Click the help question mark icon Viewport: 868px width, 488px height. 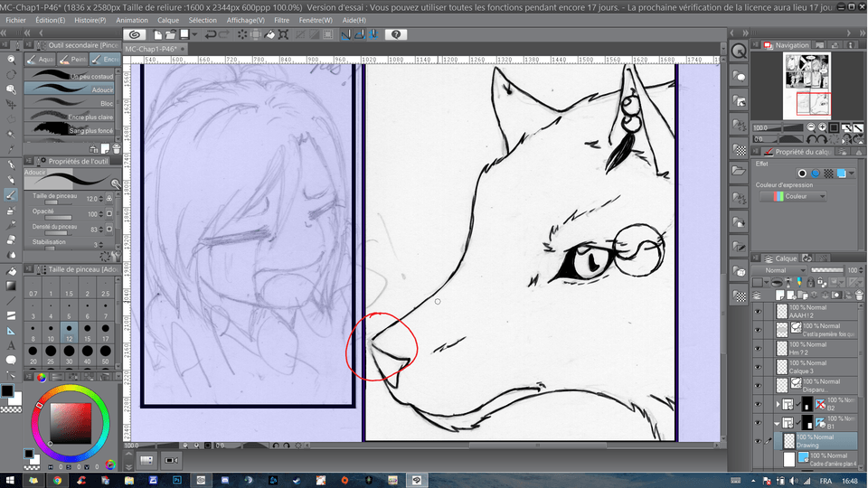click(x=395, y=34)
